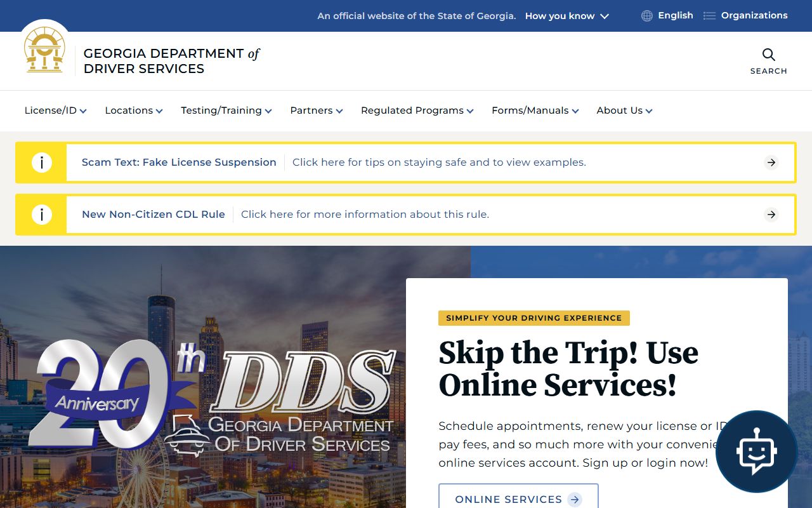Select the English language option
The image size is (812, 508).
[x=676, y=15]
